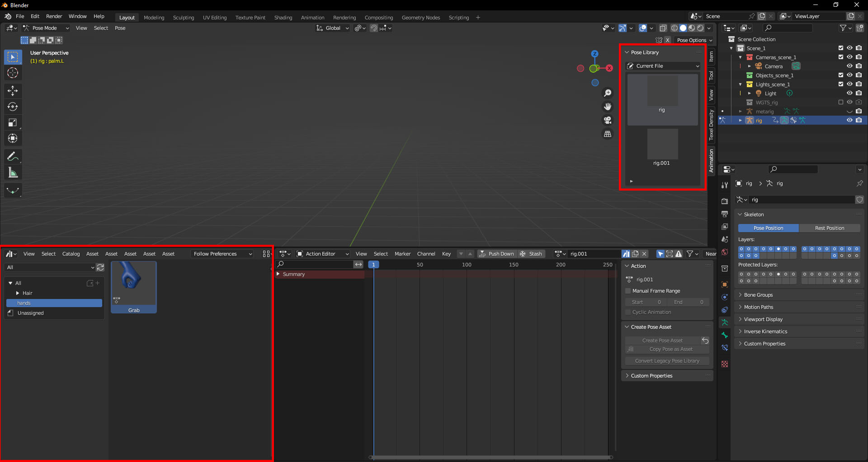Open the Catalog menu in asset browser
The image size is (868, 462).
(71, 254)
